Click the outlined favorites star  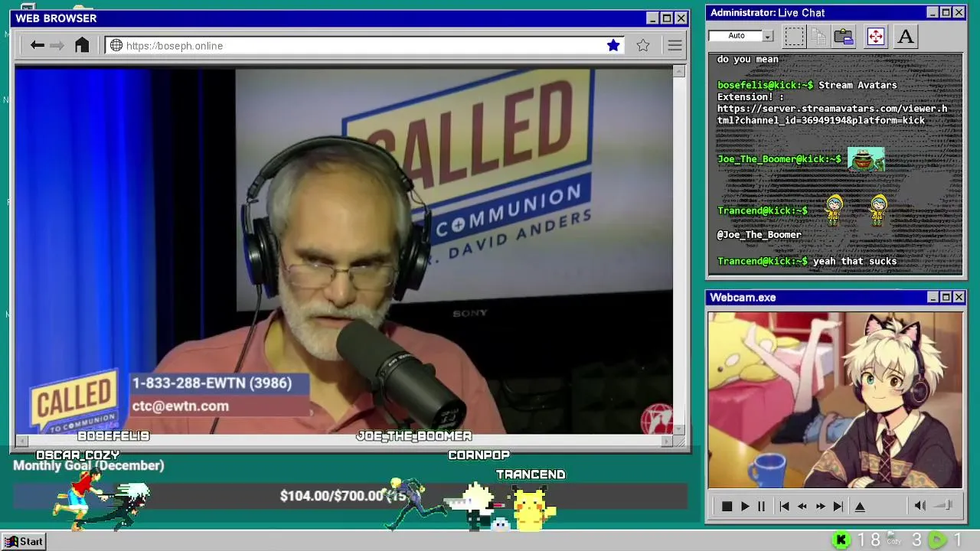643,46
